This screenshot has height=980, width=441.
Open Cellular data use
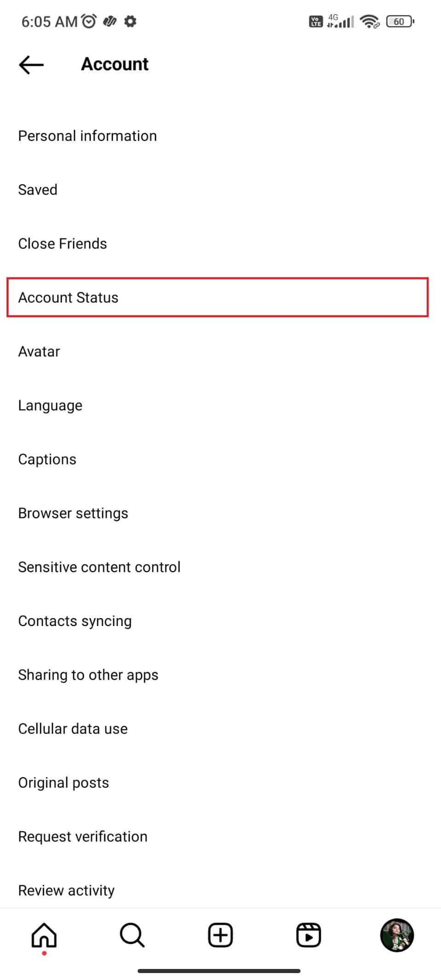220,729
